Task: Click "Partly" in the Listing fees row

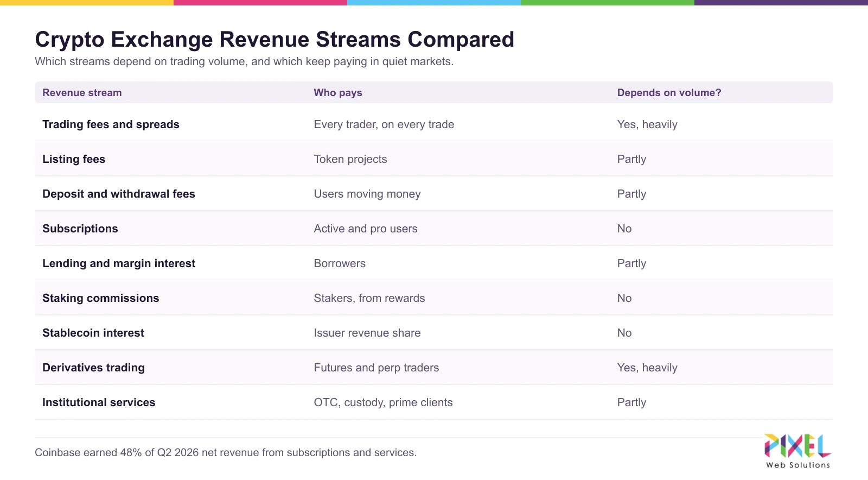Action: [x=631, y=159]
